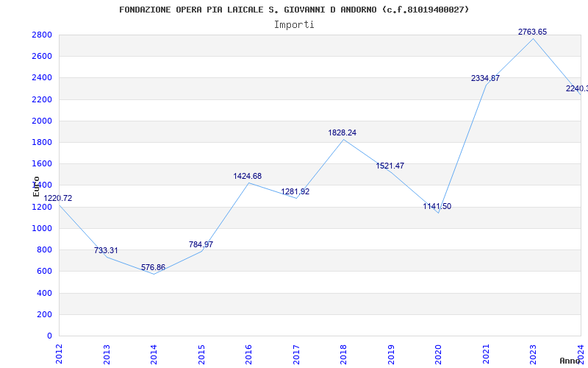Select the 600 y-axis tick label

[x=44, y=271]
